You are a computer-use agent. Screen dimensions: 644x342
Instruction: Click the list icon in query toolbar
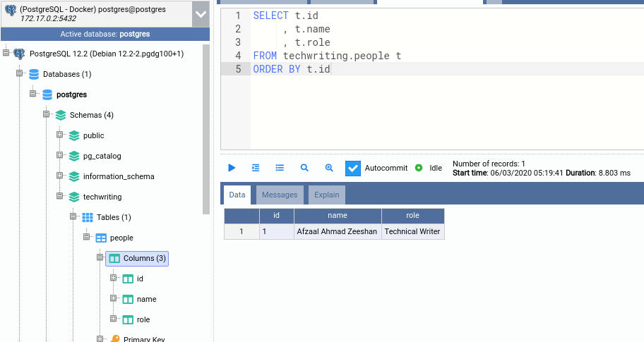point(280,168)
